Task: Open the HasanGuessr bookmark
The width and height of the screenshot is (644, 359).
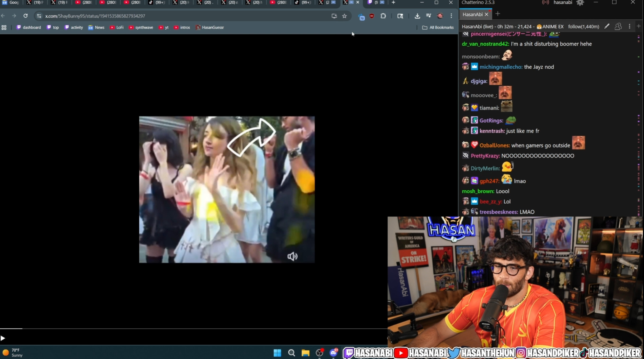Action: 210,27
